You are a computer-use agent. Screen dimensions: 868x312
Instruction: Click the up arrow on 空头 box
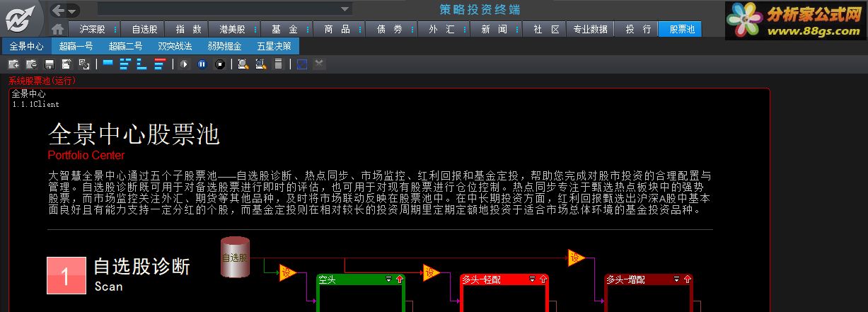pos(399,279)
